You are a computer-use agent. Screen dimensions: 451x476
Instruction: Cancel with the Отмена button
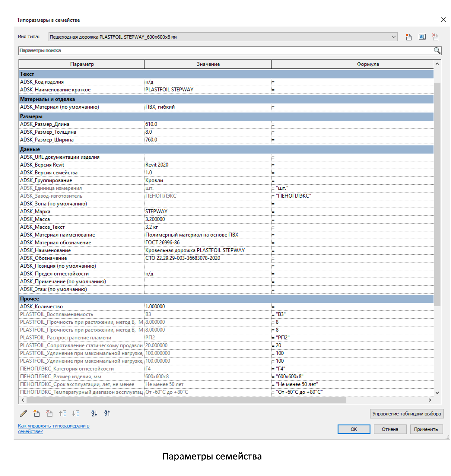coord(390,429)
